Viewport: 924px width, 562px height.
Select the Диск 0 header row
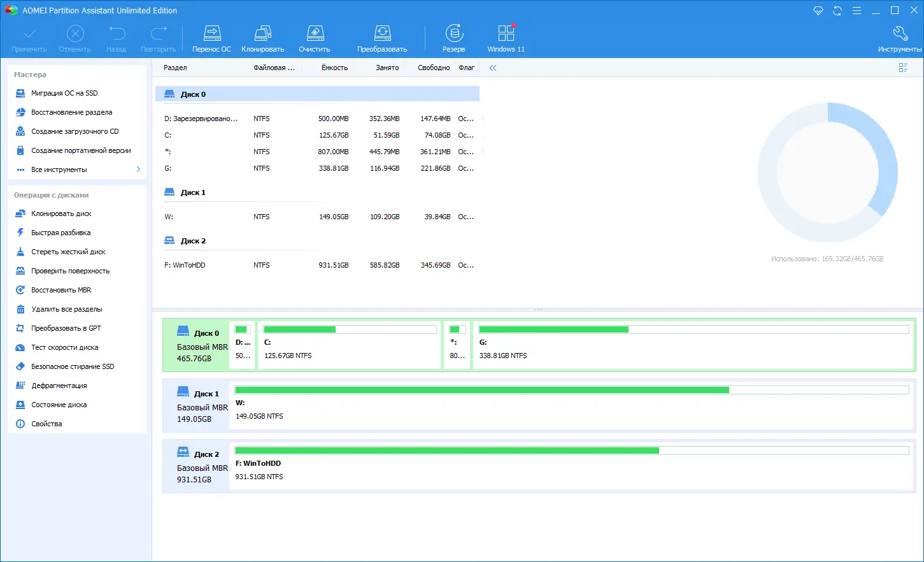(317, 94)
